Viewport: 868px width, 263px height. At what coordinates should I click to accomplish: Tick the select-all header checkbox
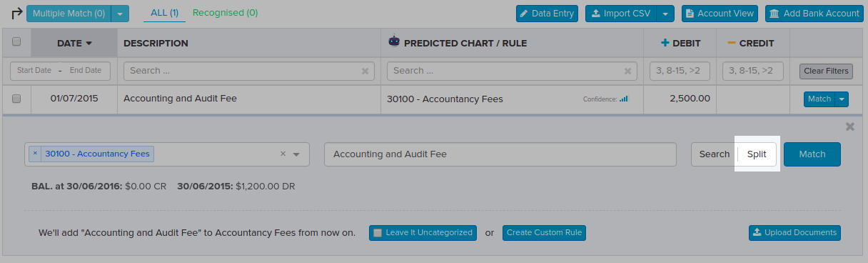click(16, 42)
